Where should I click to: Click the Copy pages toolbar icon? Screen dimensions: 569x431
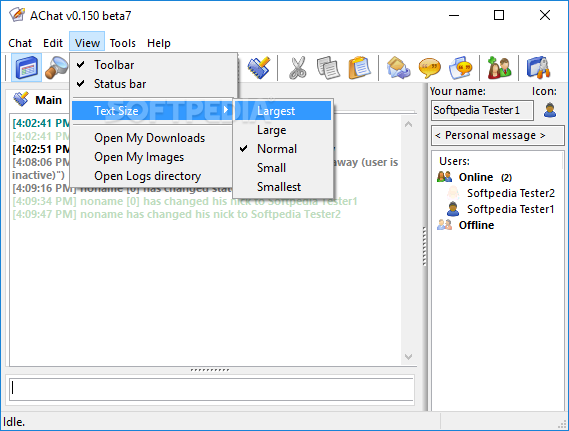click(x=328, y=67)
